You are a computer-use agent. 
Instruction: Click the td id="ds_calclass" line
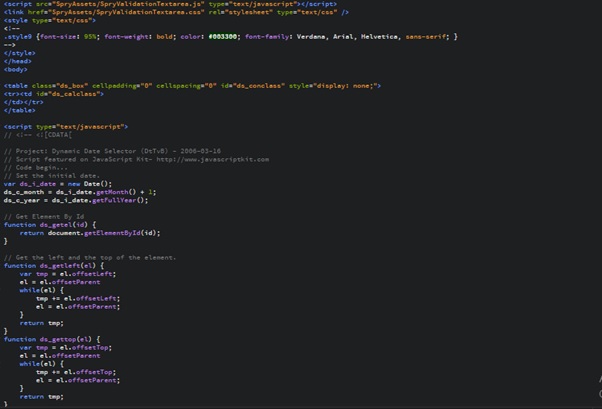54,94
